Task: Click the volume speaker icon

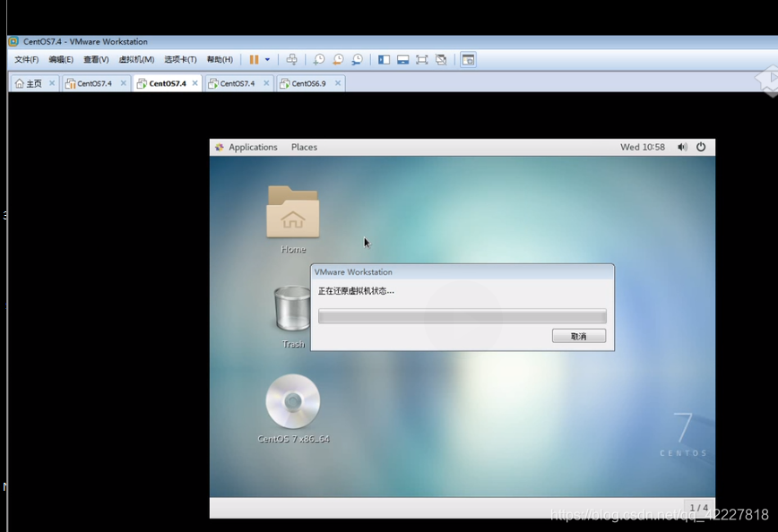Action: tap(683, 147)
